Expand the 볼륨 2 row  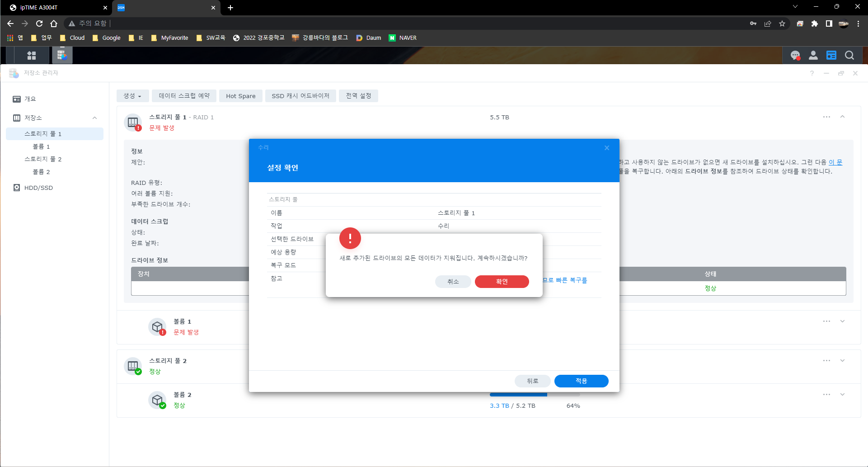coord(843,395)
